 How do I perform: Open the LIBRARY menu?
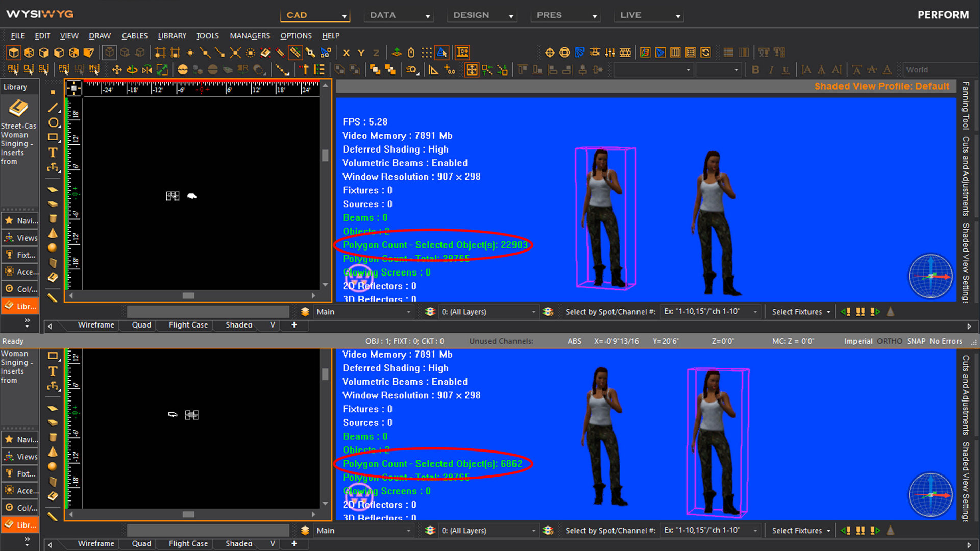click(171, 36)
